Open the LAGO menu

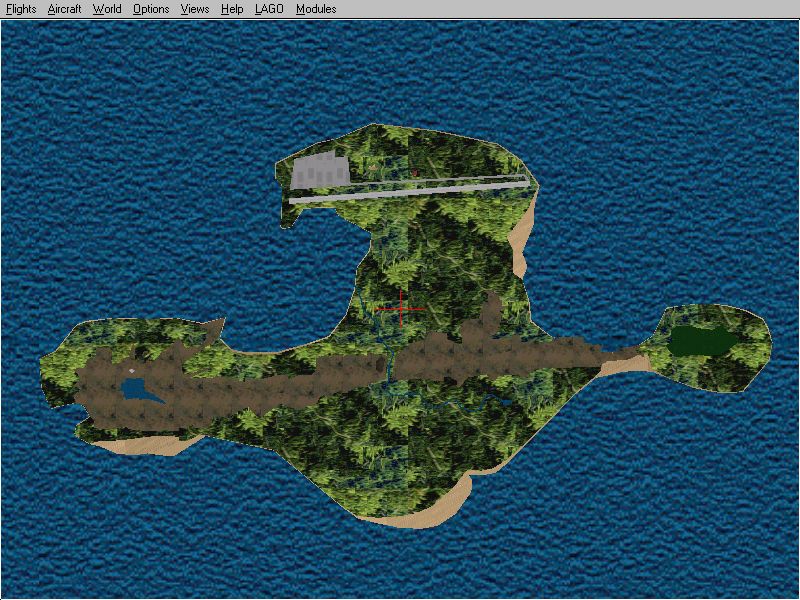(x=269, y=9)
